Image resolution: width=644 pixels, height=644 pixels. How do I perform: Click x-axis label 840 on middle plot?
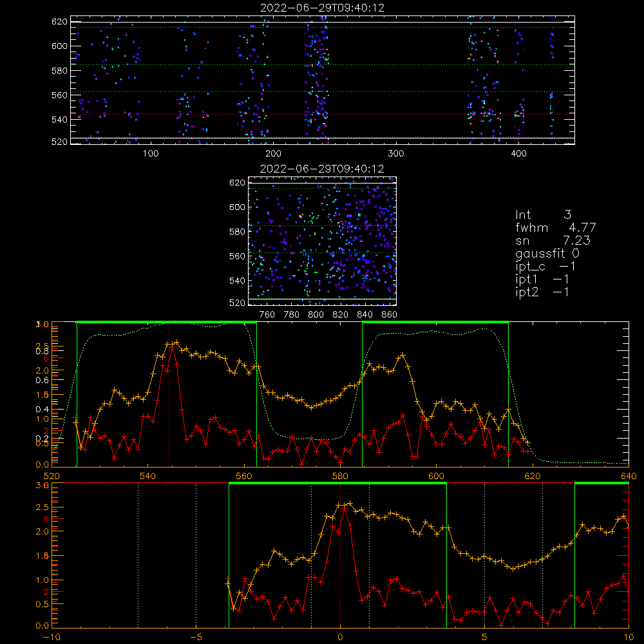pos(365,315)
